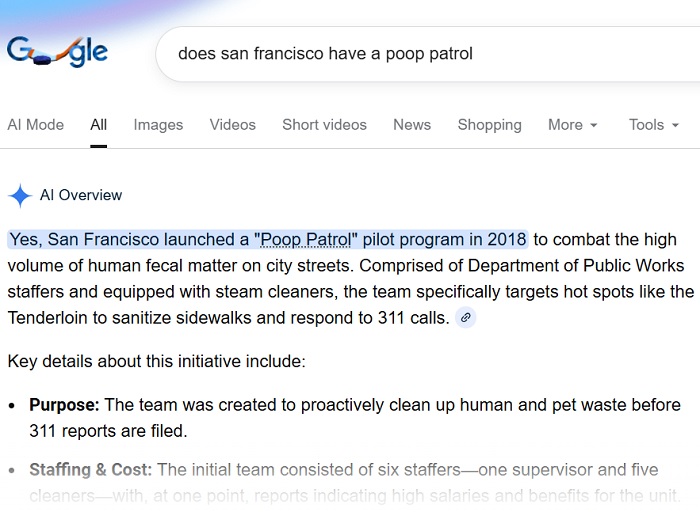
Task: Click the "Staffing & Cost:" bullet heading
Action: 91,469
